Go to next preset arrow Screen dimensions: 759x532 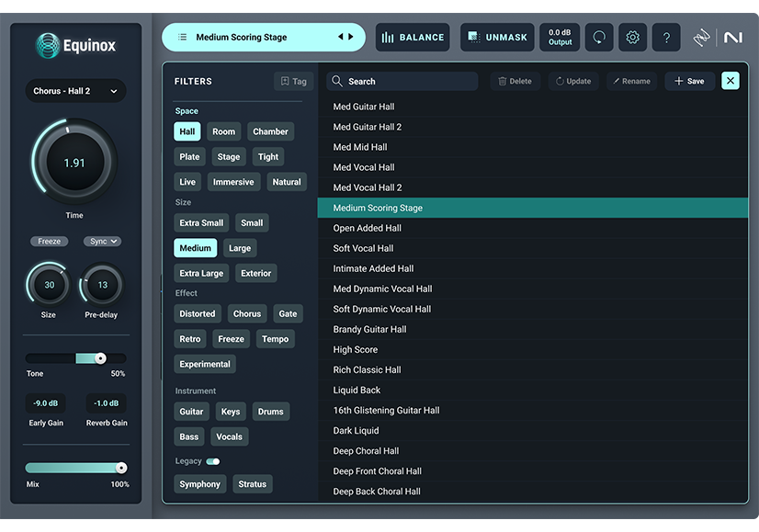coord(351,37)
